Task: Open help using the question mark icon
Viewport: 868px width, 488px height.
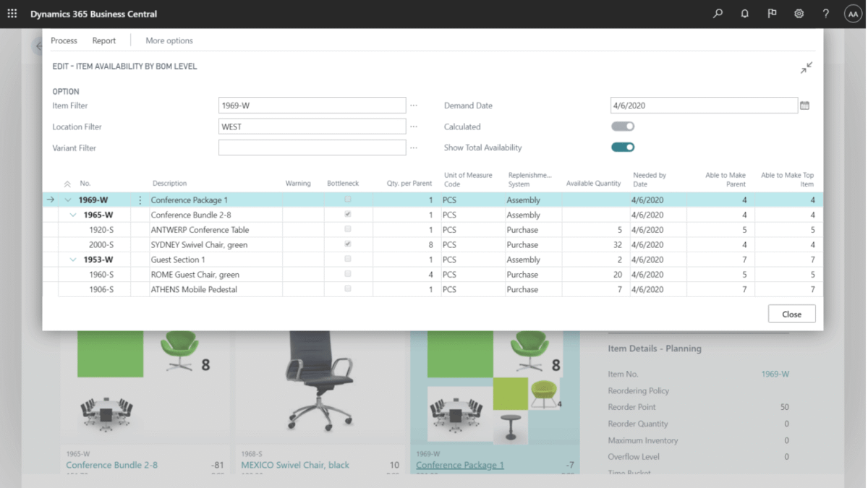Action: 825,13
